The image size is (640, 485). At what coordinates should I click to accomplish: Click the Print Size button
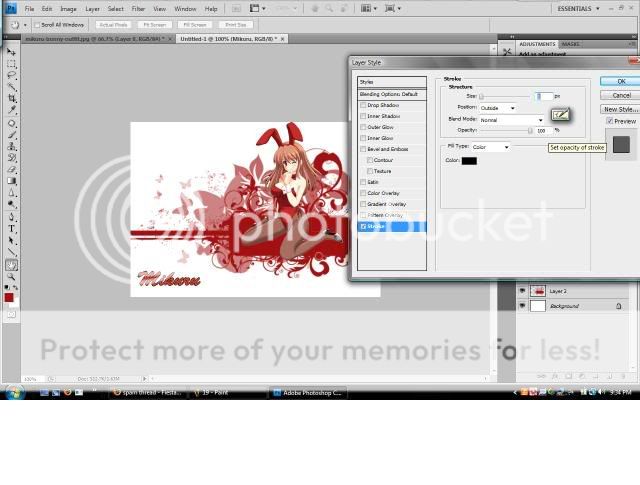pyautogui.click(x=236, y=25)
